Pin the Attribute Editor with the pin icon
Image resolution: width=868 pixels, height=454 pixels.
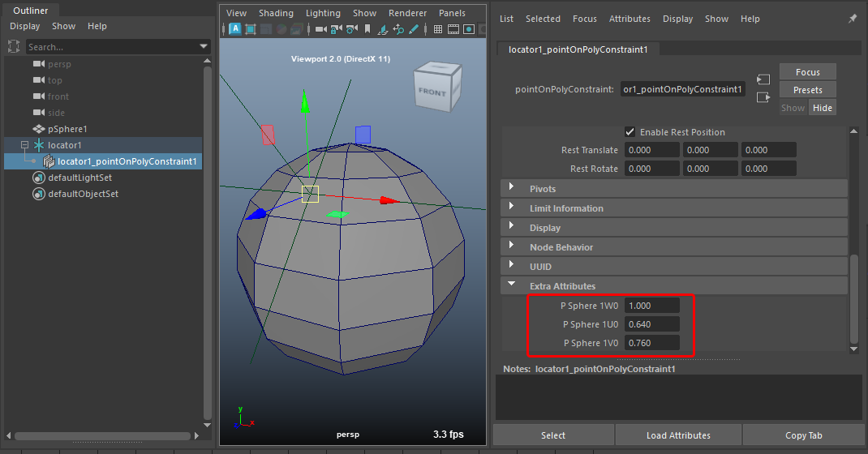click(852, 19)
